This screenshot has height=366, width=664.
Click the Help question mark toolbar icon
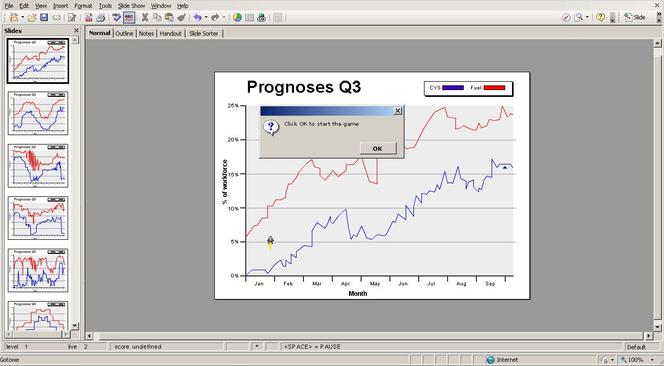point(600,17)
